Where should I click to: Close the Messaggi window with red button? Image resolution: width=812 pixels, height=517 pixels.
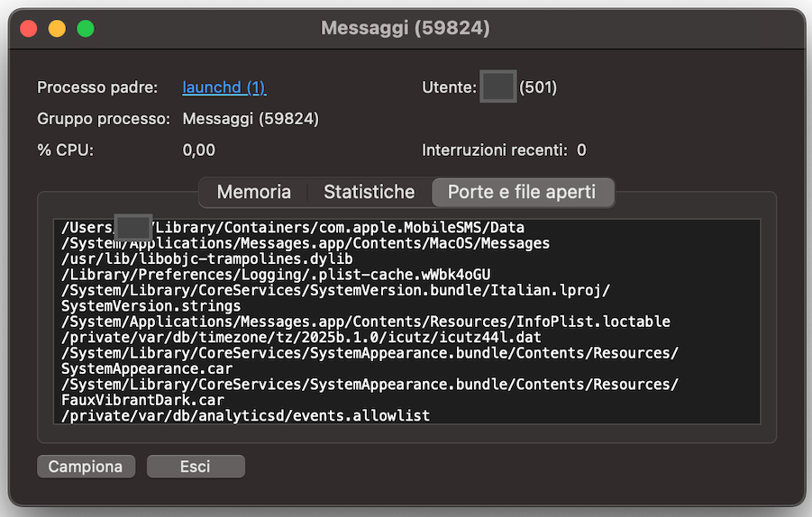[29, 28]
